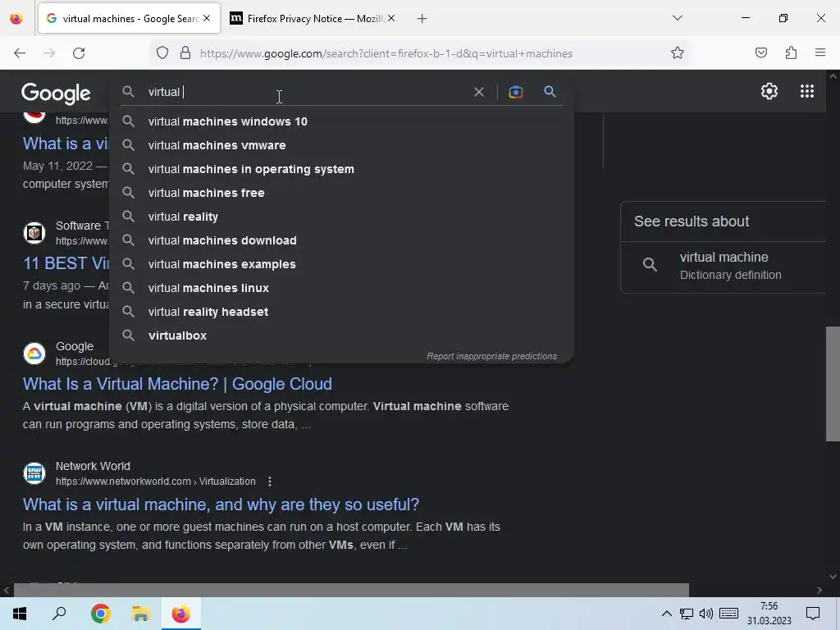Screen dimensions: 840x630
Task: Open tracking protection shield icon
Action: click(162, 52)
